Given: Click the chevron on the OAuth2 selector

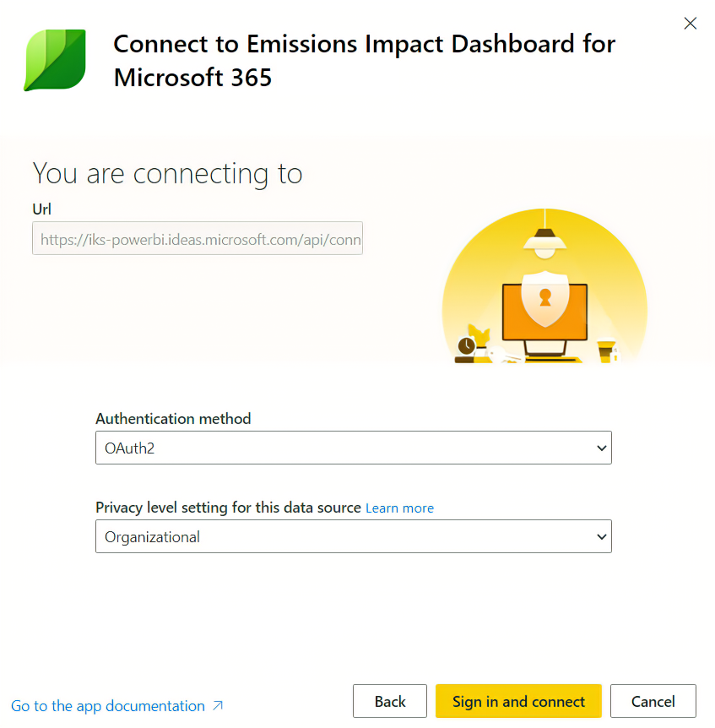Looking at the screenshot, I should [601, 448].
